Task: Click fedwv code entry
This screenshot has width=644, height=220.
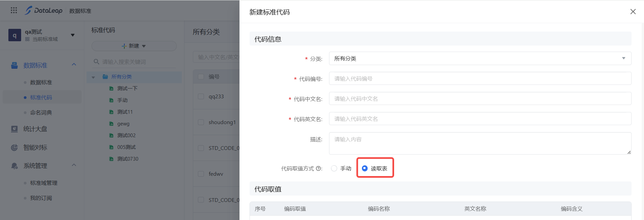Action: tap(216, 174)
